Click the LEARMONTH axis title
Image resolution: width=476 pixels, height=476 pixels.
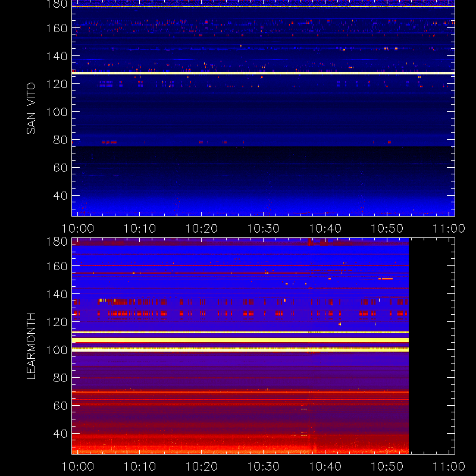(31, 346)
